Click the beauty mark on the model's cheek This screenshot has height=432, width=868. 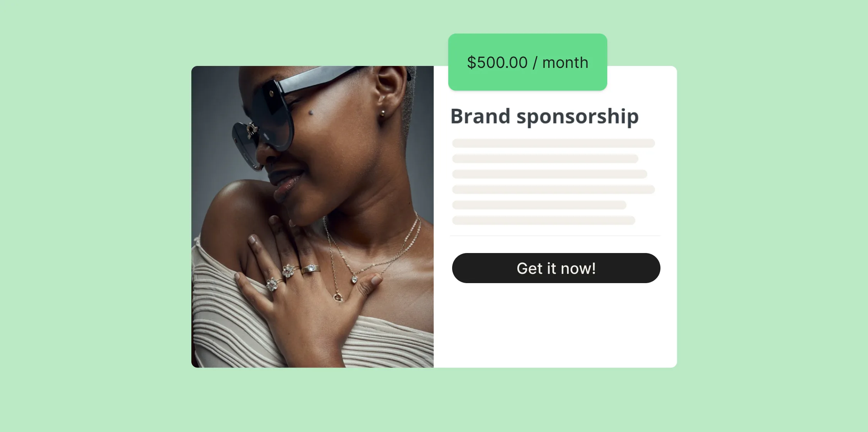point(311,113)
